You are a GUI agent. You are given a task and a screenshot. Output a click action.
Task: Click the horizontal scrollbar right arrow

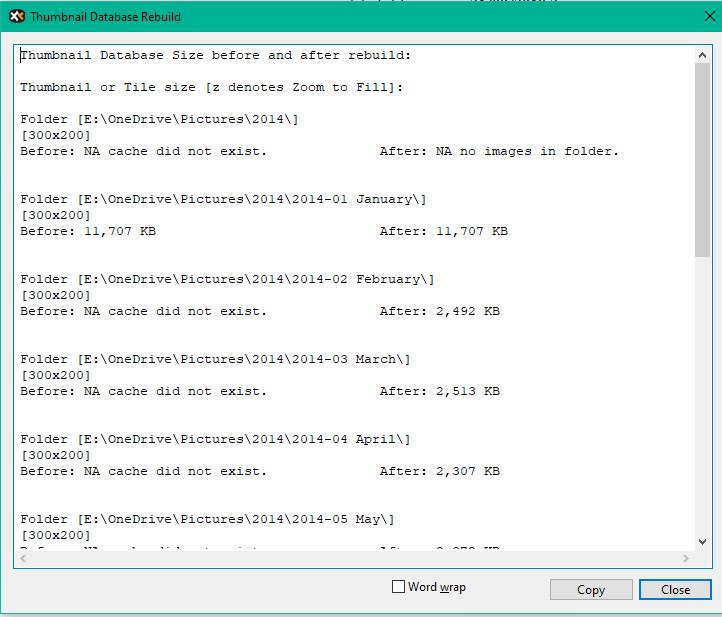coord(686,558)
